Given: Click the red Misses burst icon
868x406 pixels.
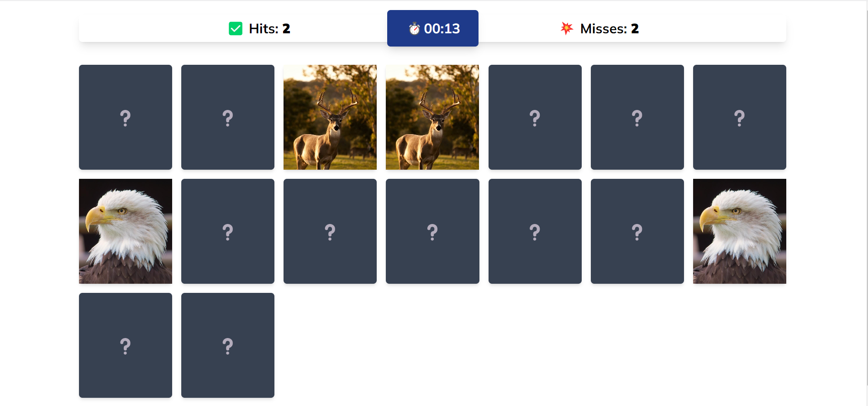Looking at the screenshot, I should pyautogui.click(x=567, y=28).
